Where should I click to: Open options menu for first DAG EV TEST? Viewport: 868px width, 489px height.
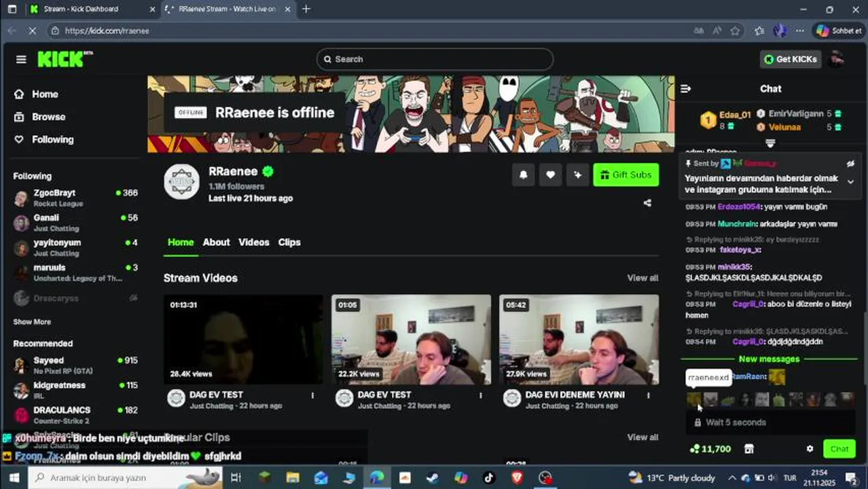point(312,395)
